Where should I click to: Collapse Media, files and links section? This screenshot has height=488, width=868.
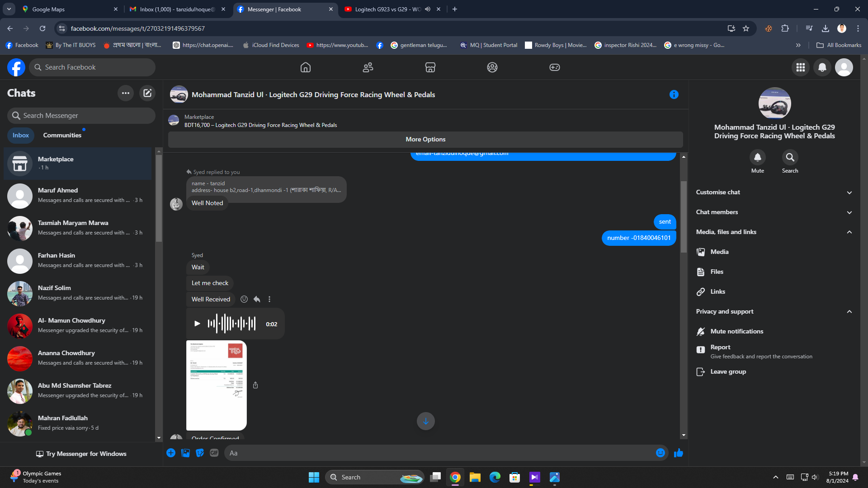pos(774,232)
